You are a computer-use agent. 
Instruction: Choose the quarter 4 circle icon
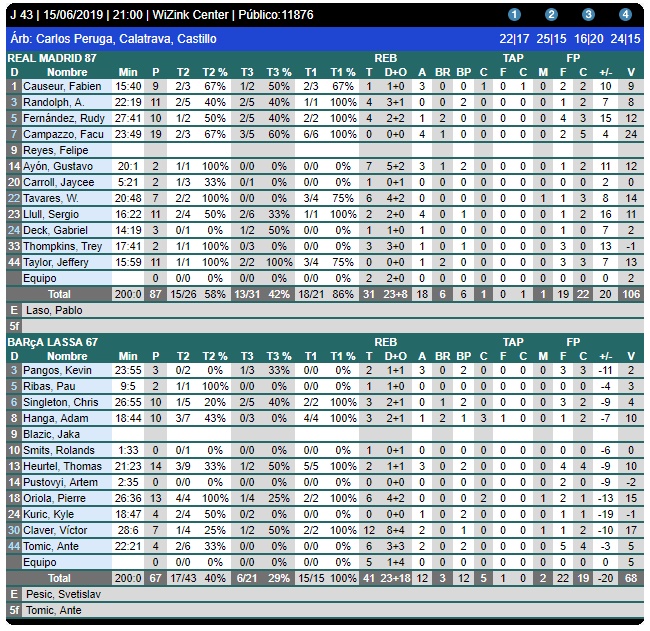(x=625, y=15)
